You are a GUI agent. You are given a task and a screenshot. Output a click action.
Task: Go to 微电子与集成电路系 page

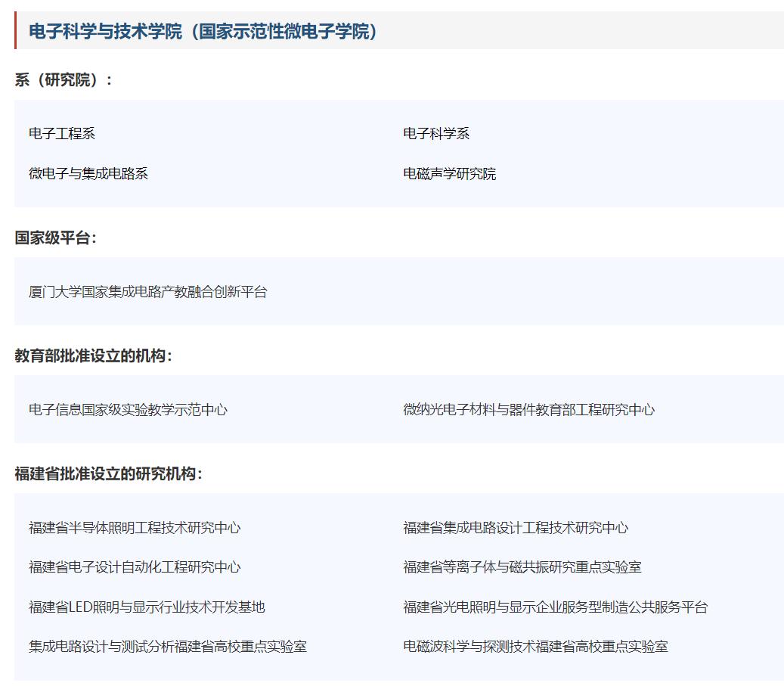pyautogui.click(x=88, y=174)
